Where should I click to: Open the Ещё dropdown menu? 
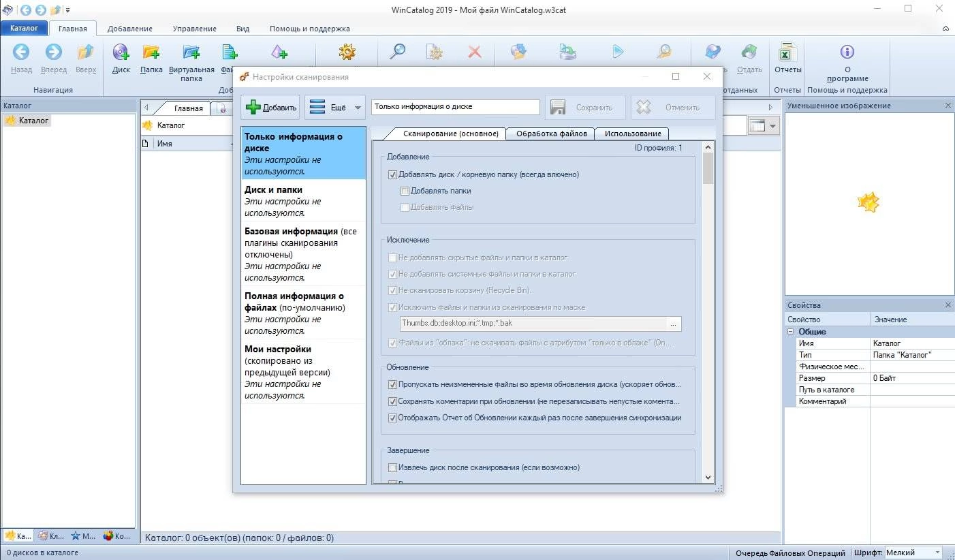[335, 108]
